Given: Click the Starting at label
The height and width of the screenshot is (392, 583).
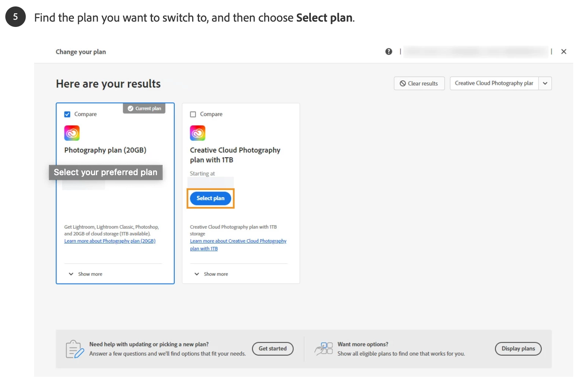Looking at the screenshot, I should coord(202,174).
